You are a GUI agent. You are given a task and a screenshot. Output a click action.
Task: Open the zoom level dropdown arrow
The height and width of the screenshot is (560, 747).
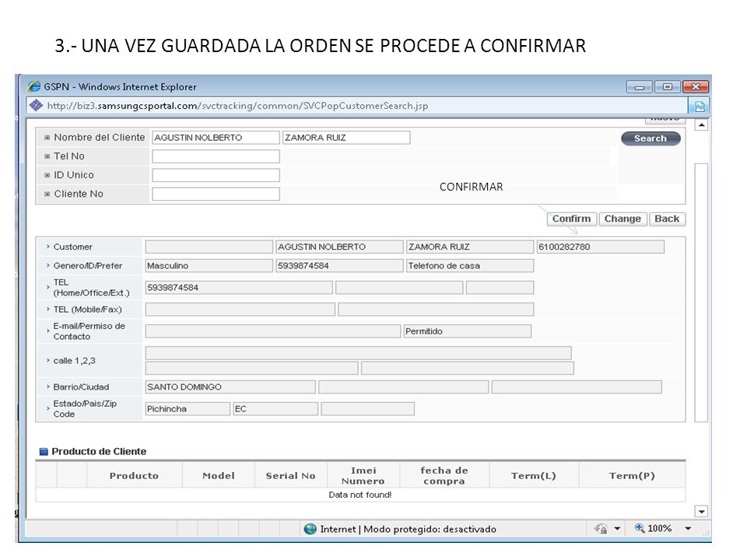[688, 529]
